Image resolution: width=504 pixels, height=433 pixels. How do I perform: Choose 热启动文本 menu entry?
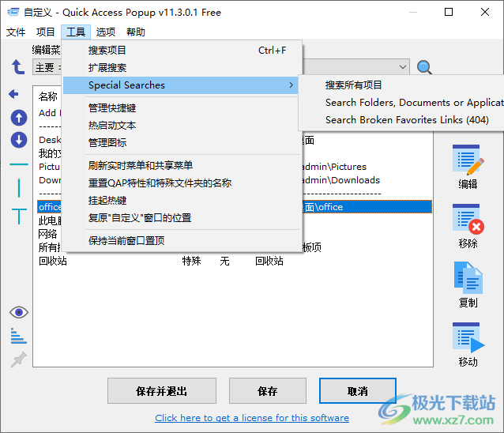tap(182, 126)
